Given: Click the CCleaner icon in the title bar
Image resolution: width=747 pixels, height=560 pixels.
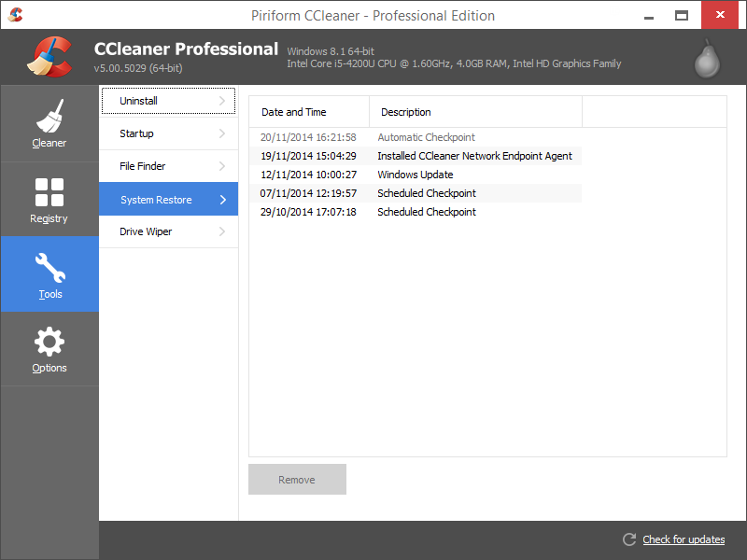Looking at the screenshot, I should [15, 15].
